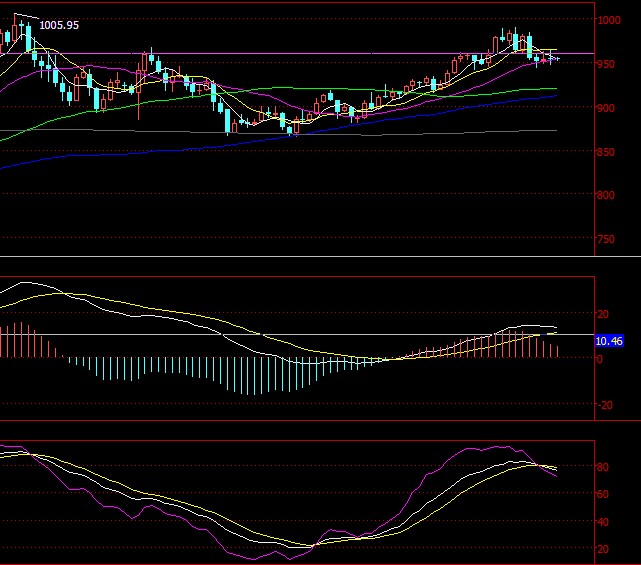Click the 950 price axis label
This screenshot has width=641, height=565.
(x=605, y=64)
